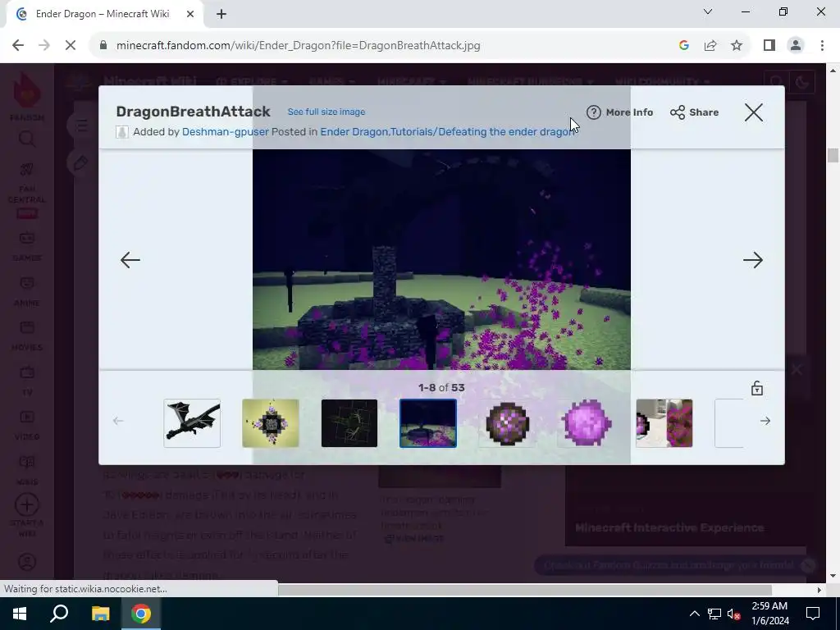Click the uploader avatar icon
840x630 pixels.
pyautogui.click(x=122, y=132)
